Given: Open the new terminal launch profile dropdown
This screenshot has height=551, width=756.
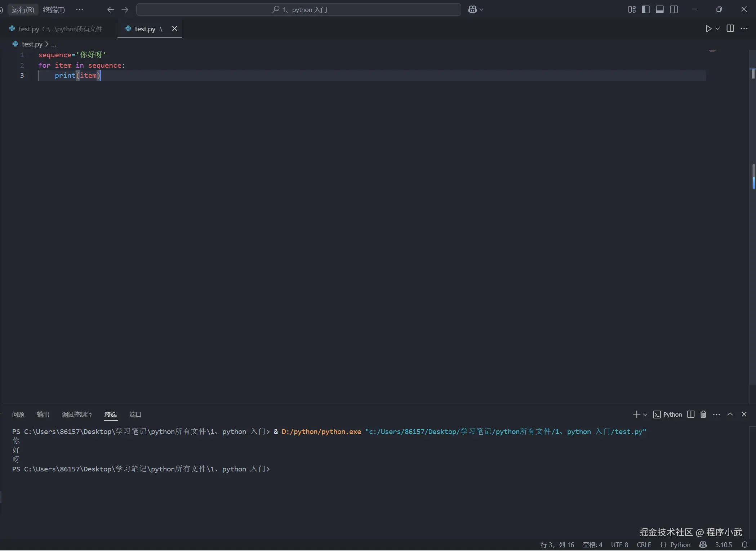Looking at the screenshot, I should [645, 415].
